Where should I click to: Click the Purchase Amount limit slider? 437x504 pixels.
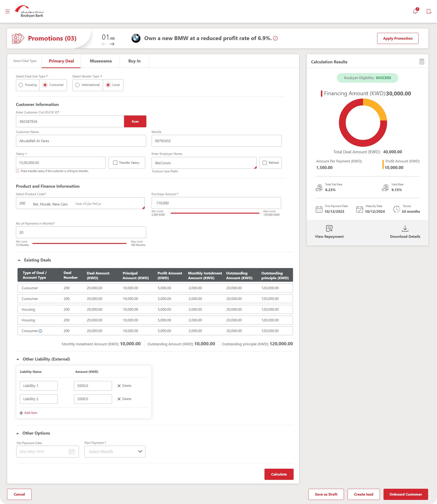[215, 213]
